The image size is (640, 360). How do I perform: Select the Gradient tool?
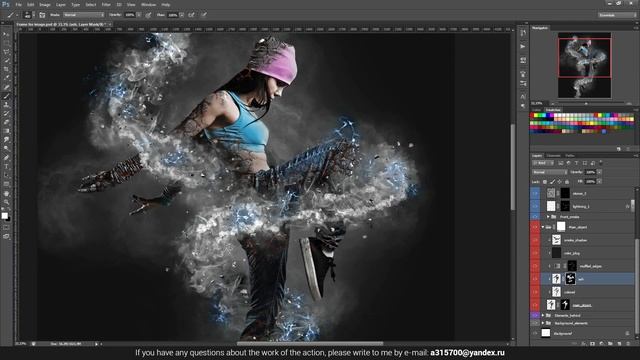click(x=6, y=131)
